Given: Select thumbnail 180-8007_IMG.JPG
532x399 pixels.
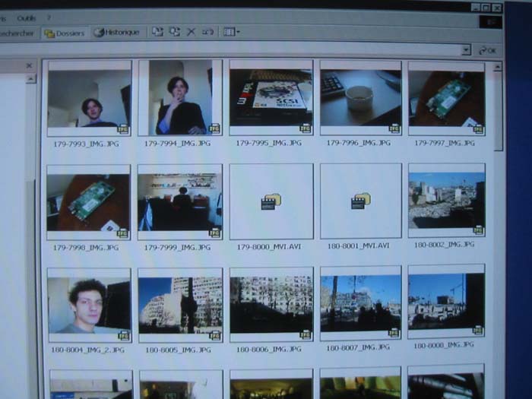Looking at the screenshot, I should pyautogui.click(x=361, y=303).
